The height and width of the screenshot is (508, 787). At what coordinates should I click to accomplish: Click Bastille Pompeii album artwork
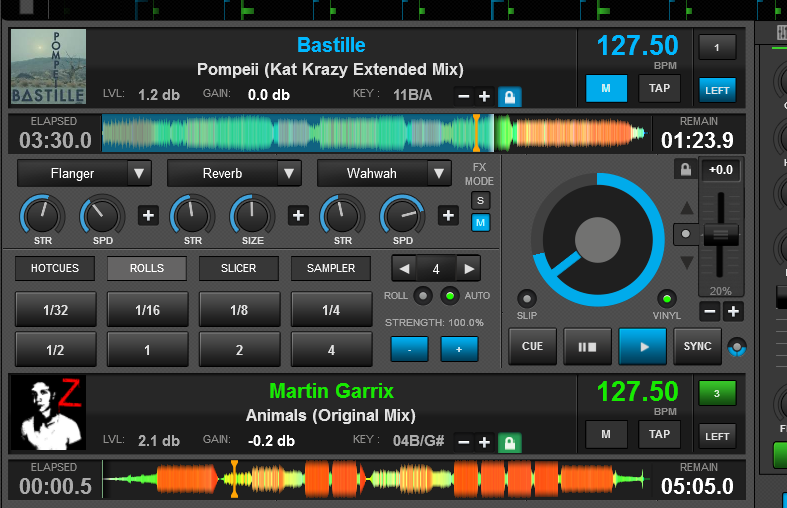coord(48,66)
